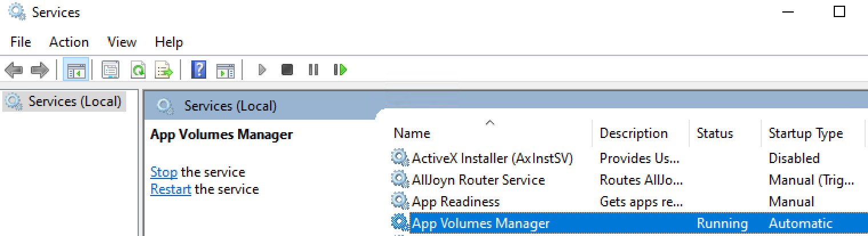Click the 'Gets apps re...' description cell
This screenshot has height=236, width=868.
coord(640,202)
